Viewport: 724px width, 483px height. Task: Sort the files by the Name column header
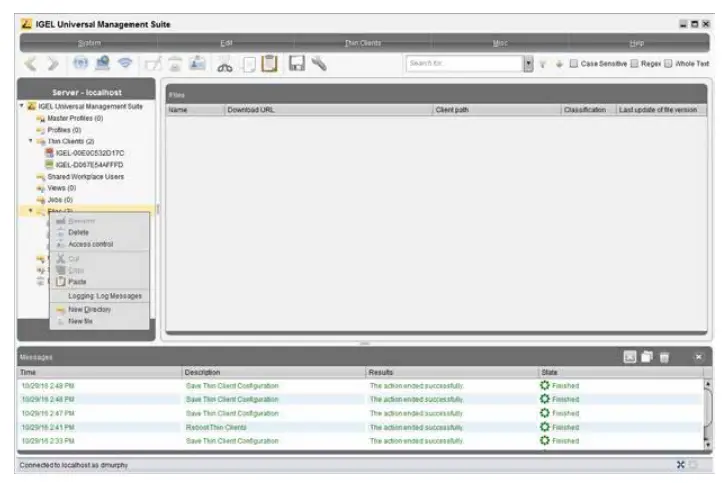[x=195, y=109]
